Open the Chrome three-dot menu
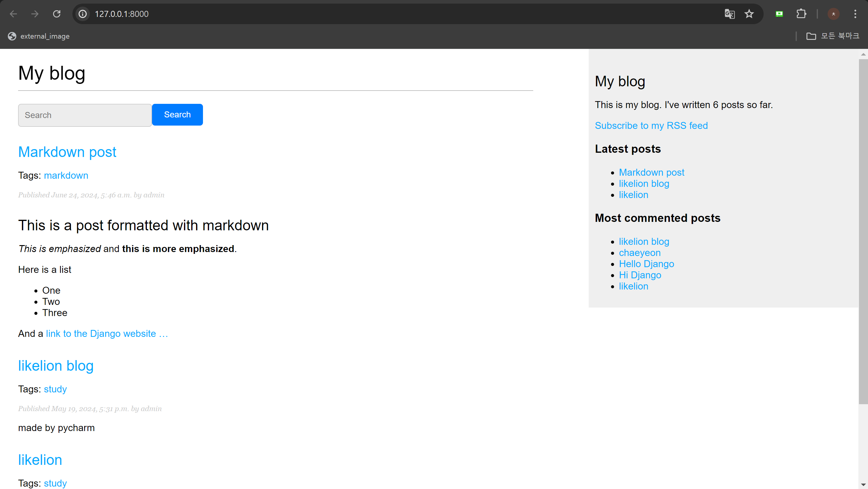 click(855, 14)
